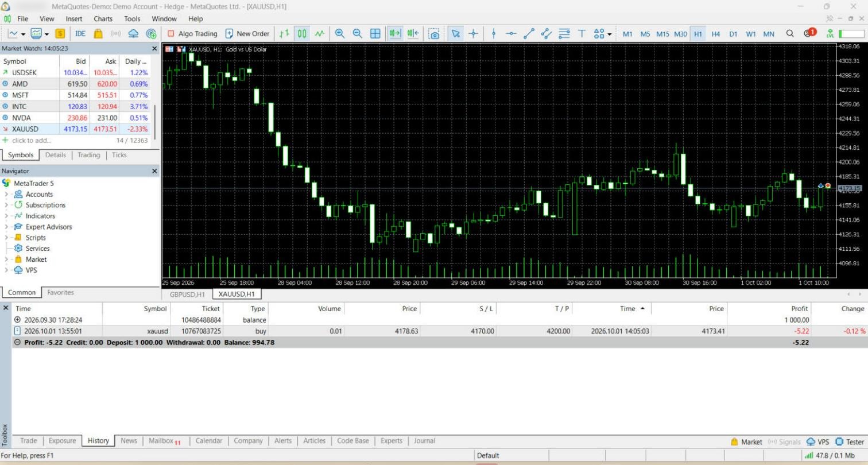868x465 pixels.
Task: Open the Tools menu
Action: [132, 18]
